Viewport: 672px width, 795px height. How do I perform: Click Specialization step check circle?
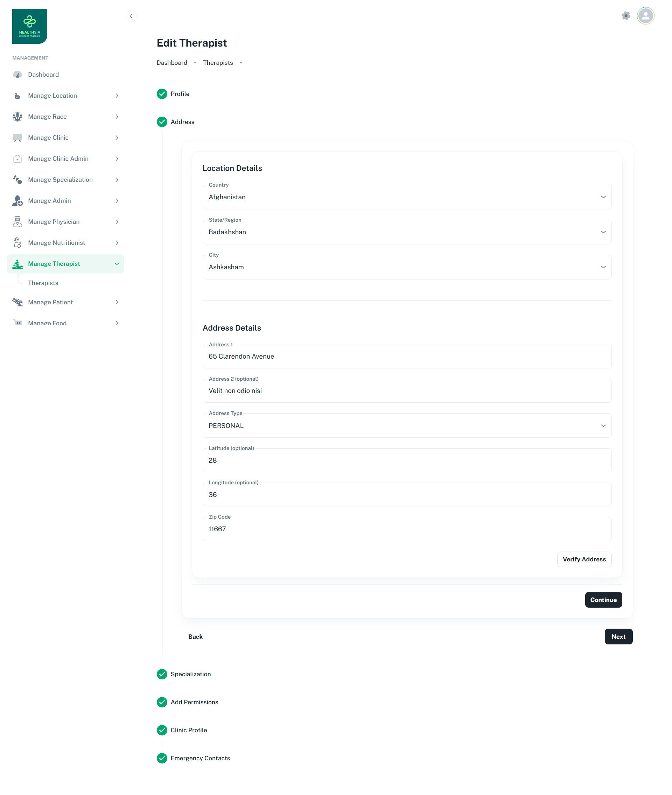pyautogui.click(x=162, y=674)
